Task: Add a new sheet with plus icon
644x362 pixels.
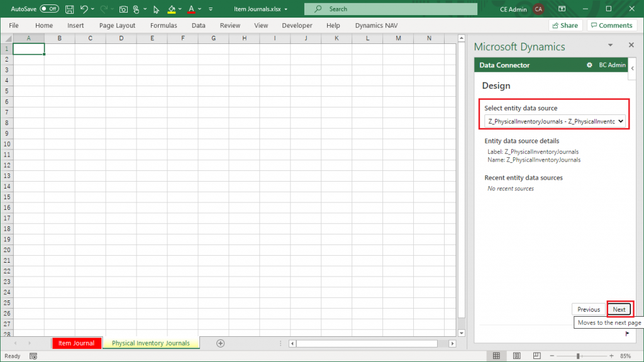Action: pyautogui.click(x=221, y=343)
